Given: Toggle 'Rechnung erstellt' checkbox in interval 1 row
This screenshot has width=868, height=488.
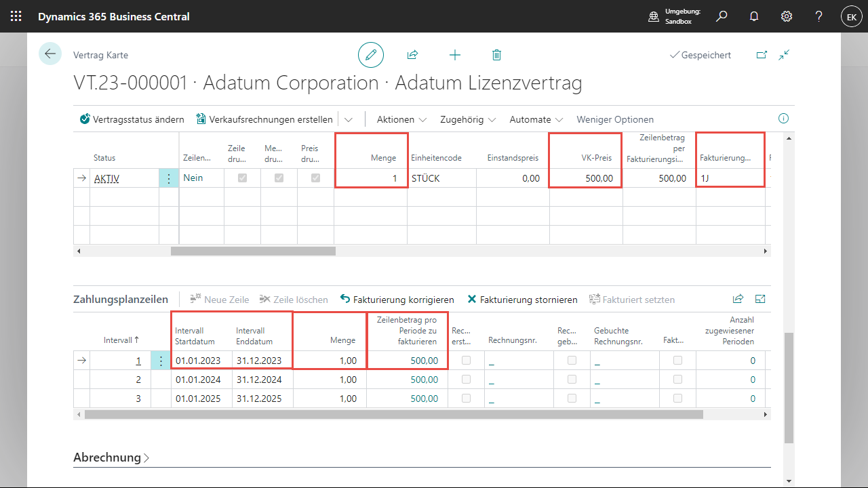Looking at the screenshot, I should 466,361.
